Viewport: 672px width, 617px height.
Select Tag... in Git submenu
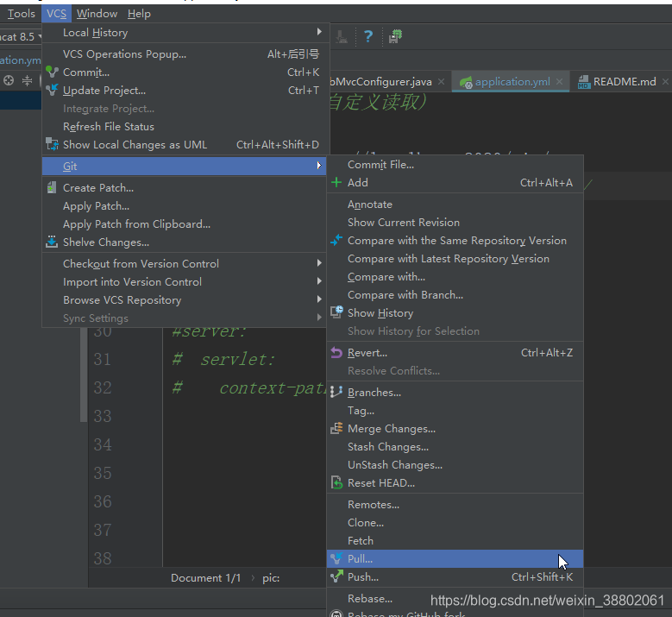click(455, 411)
